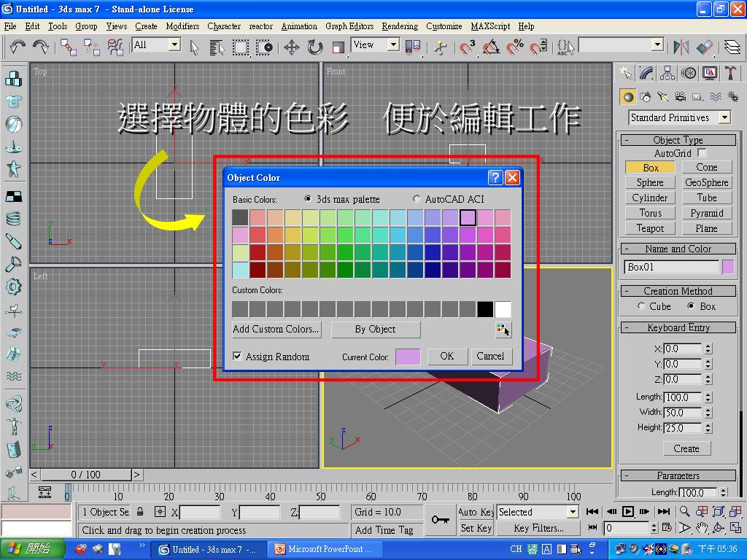The image size is (747, 560).
Task: Toggle the Percent Snap button
Action: [x=515, y=47]
